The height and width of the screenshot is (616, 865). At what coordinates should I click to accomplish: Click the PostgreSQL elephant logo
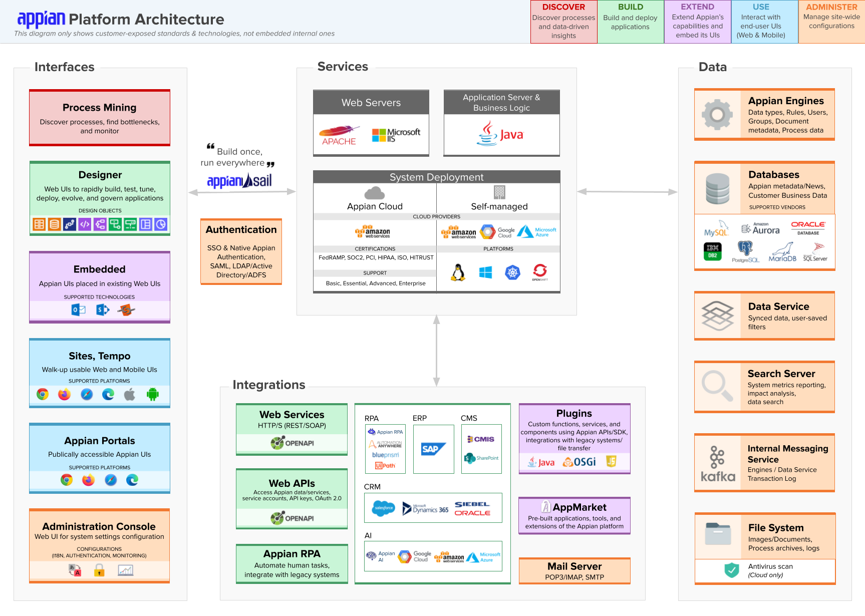pos(745,252)
